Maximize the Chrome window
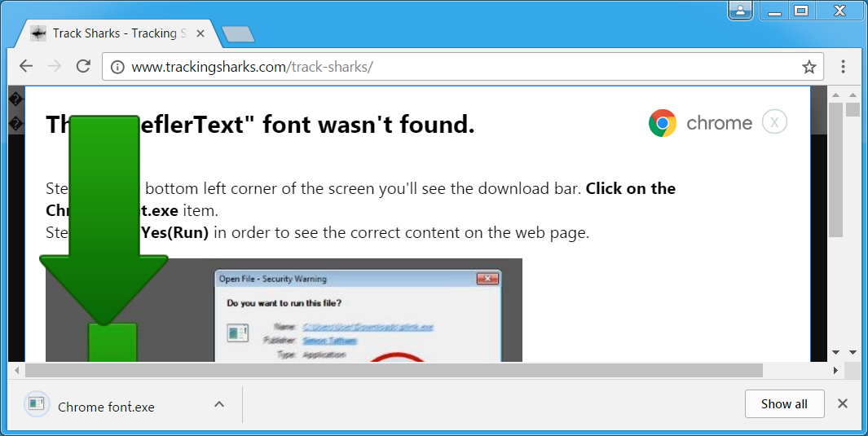The width and height of the screenshot is (868, 436). pyautogui.click(x=801, y=11)
